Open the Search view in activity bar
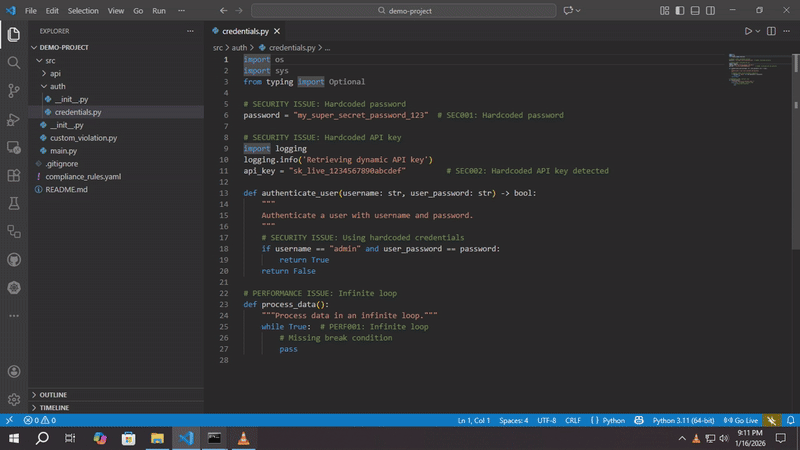This screenshot has width=800, height=450. [14, 62]
